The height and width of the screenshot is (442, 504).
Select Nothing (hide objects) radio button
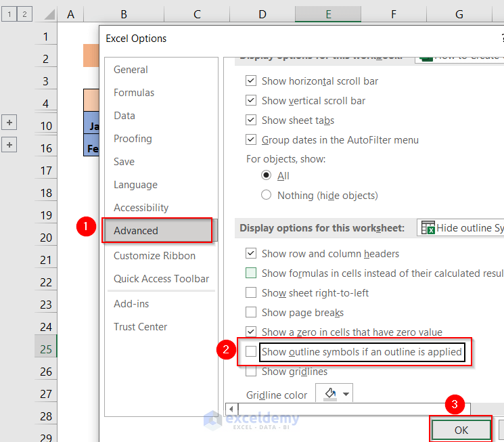click(x=266, y=195)
